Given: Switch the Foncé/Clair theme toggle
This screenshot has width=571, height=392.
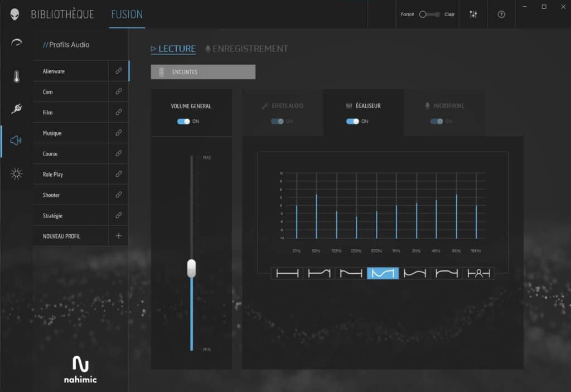Looking at the screenshot, I should [x=429, y=14].
